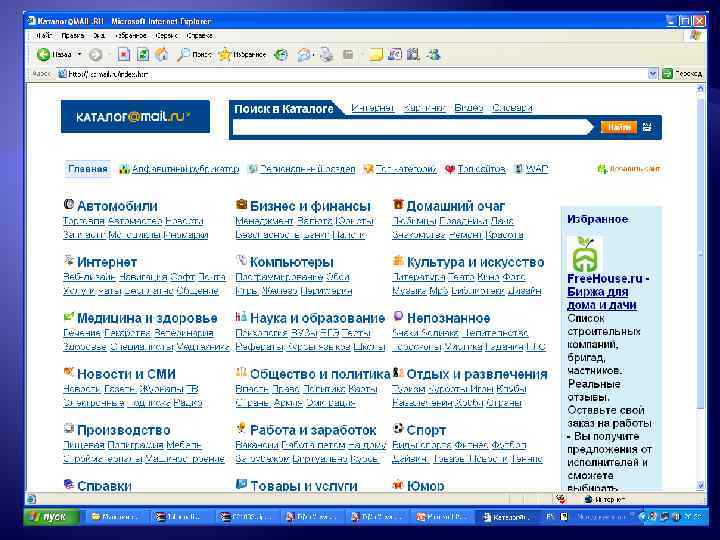
Task: Click the Переход (Go) button
Action: coord(682,73)
